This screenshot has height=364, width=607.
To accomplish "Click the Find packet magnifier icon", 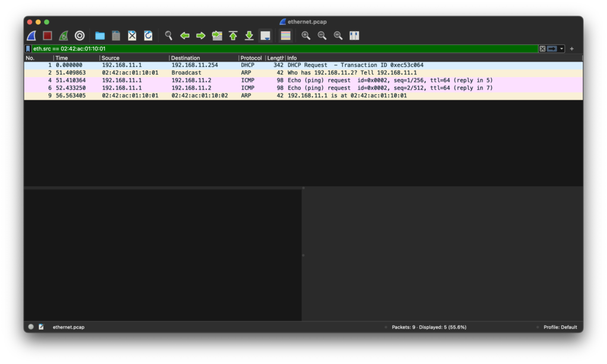I will tap(169, 36).
